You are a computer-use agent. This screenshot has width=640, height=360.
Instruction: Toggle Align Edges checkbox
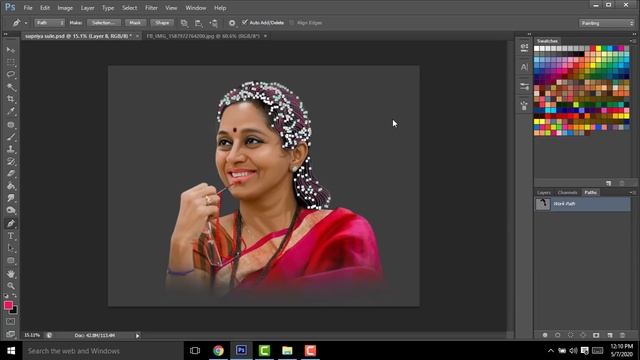click(291, 23)
